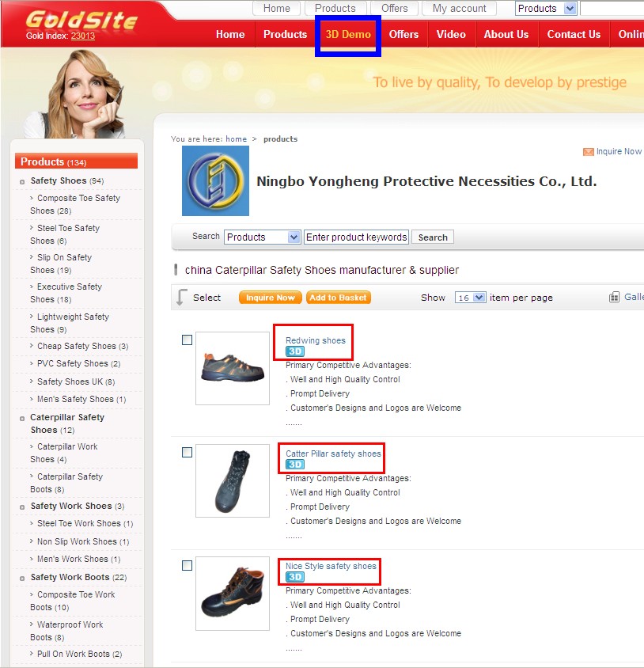Collapse the Safety Shoes category bullet icon
Screen dimensions: 644x668
tap(22, 182)
